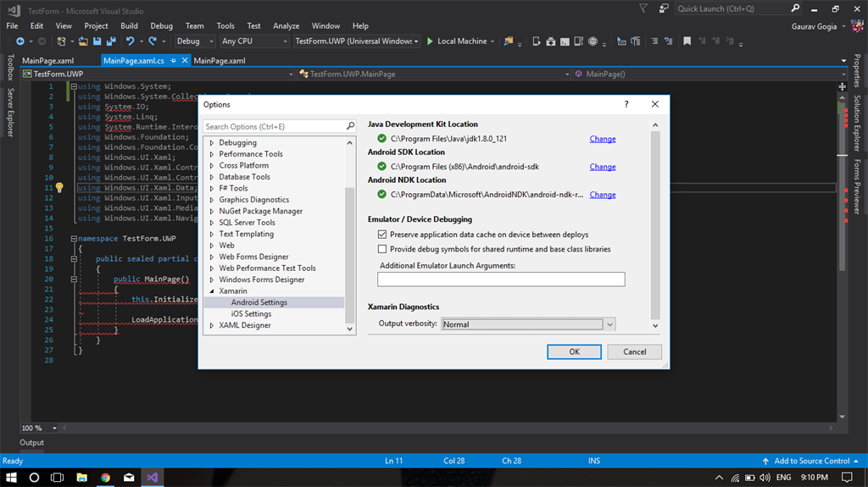Start debugging with green play icon
The height and width of the screenshot is (487, 868).
[x=430, y=42]
